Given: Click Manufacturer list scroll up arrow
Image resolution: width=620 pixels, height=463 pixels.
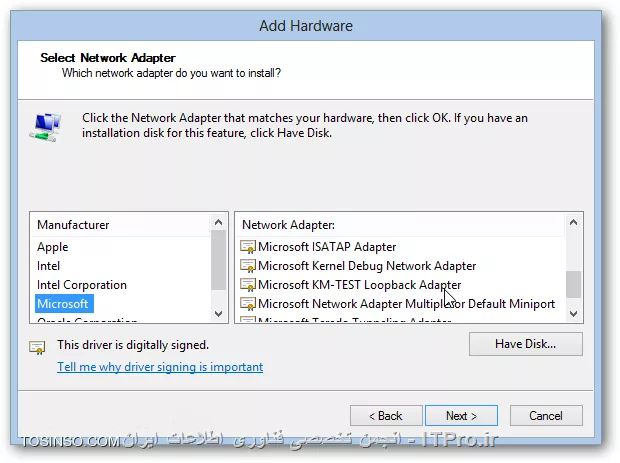Looking at the screenshot, I should [x=218, y=223].
